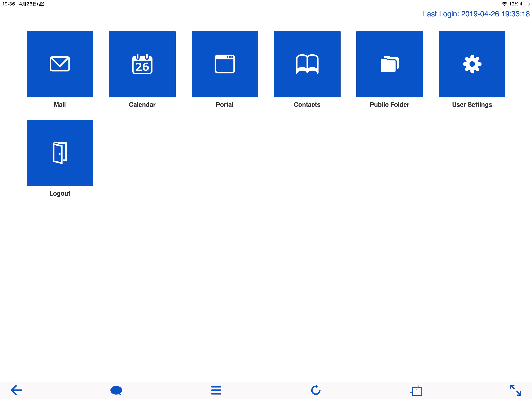Toggle fullscreen with expand arrows
Image resolution: width=532 pixels, height=399 pixels.
(x=515, y=390)
